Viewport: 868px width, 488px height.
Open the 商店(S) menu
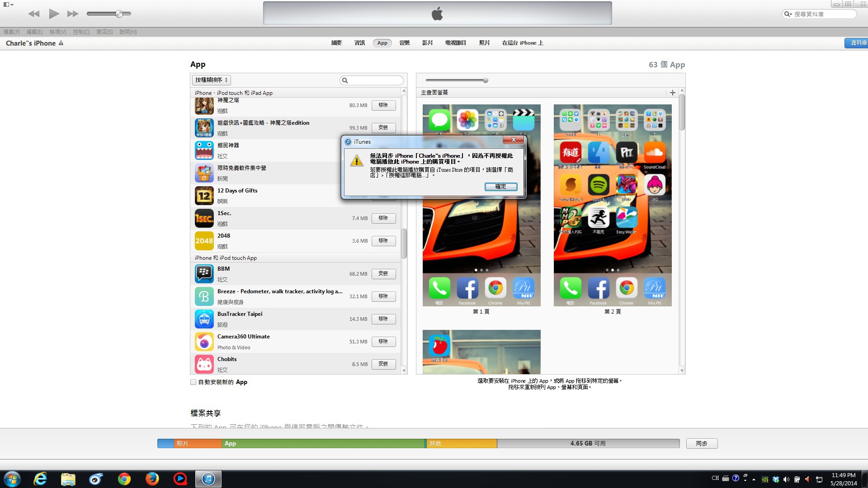pos(104,32)
